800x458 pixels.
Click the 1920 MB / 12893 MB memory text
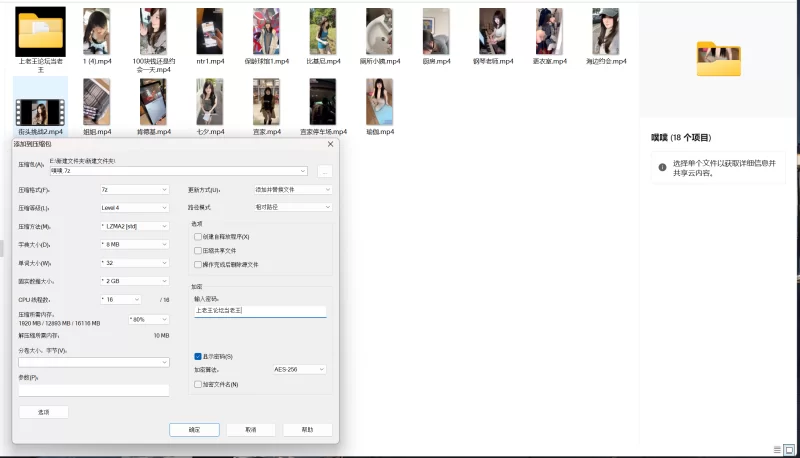[59, 323]
